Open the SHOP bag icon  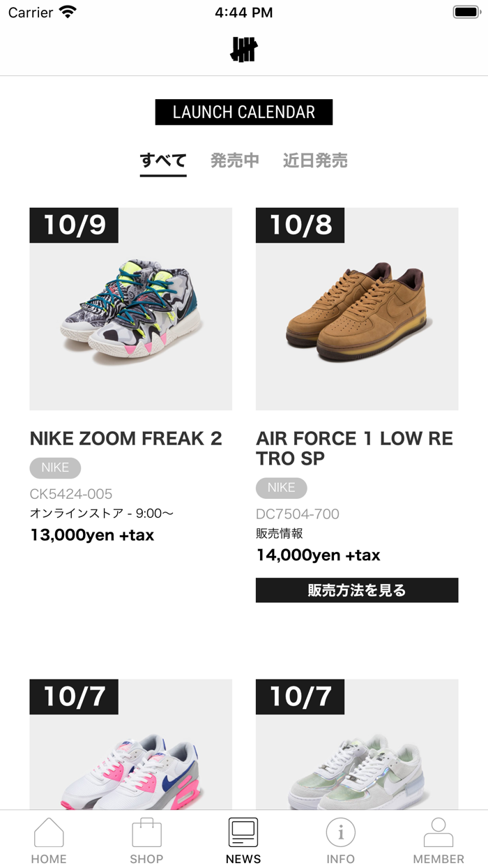pos(146,832)
